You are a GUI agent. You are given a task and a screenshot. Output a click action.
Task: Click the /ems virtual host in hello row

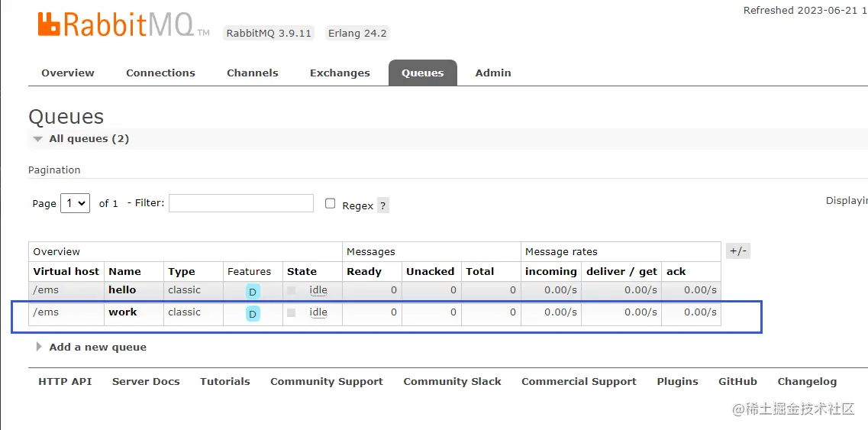coord(46,289)
